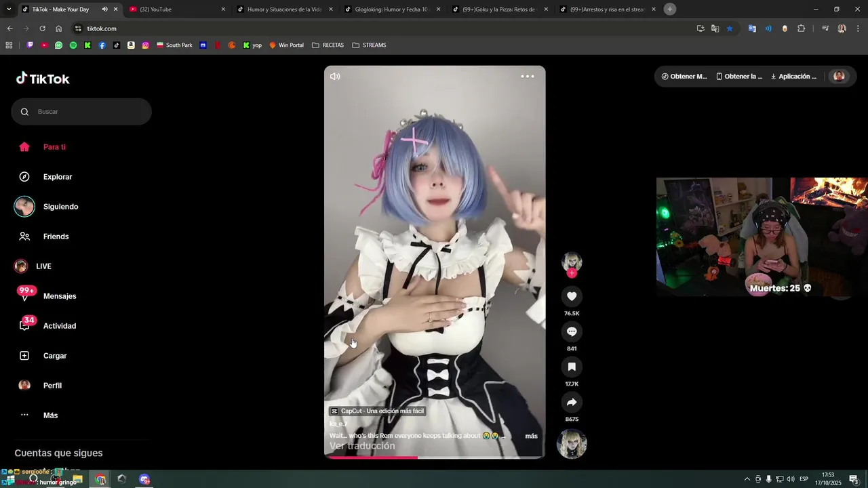
Task: Open comments via the speech bubble icon
Action: 572,331
